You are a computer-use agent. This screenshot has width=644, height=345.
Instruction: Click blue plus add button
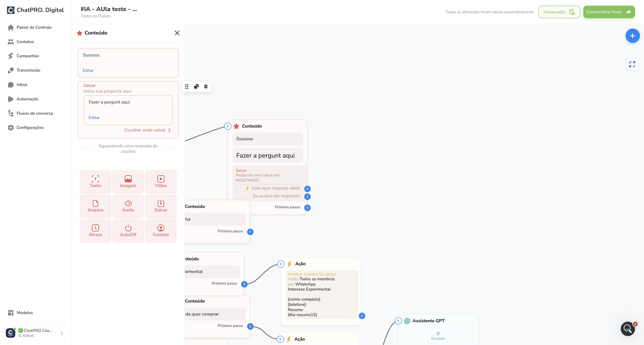click(x=632, y=36)
